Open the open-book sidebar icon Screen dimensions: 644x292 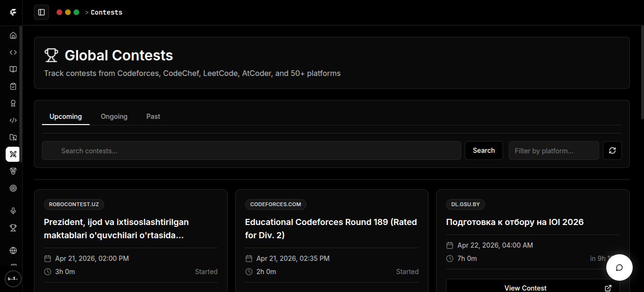coord(13,69)
